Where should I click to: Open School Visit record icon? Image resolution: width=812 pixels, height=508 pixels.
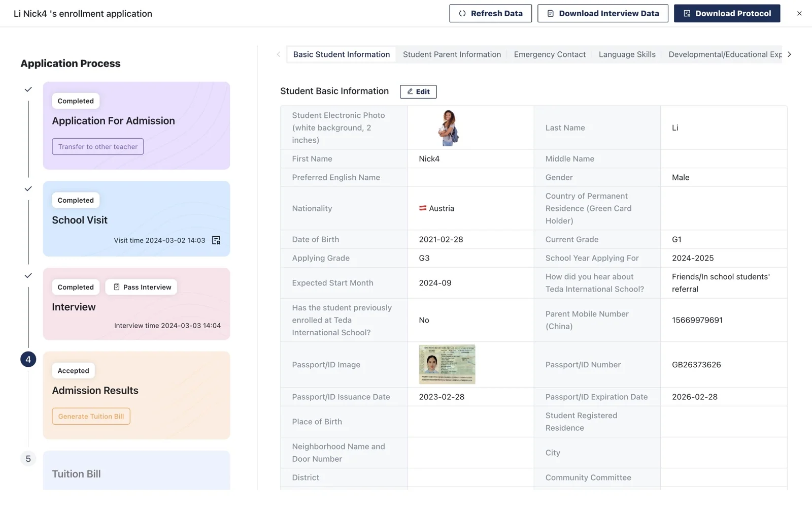[x=216, y=240]
